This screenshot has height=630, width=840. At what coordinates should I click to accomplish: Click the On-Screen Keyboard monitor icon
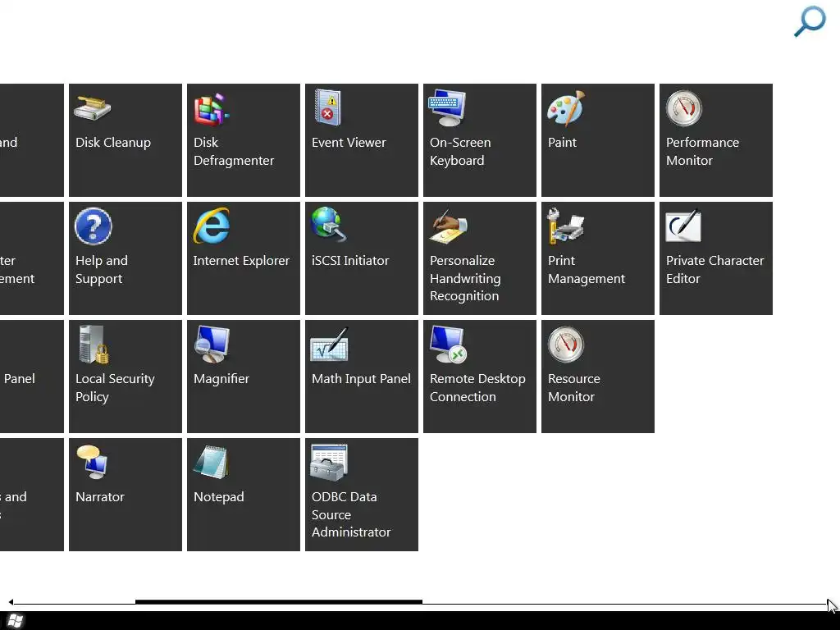point(447,107)
